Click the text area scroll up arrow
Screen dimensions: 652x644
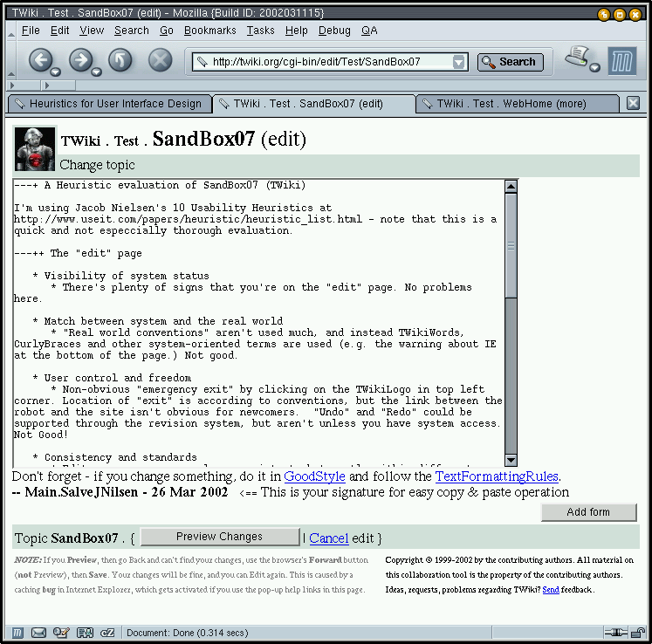(x=511, y=186)
